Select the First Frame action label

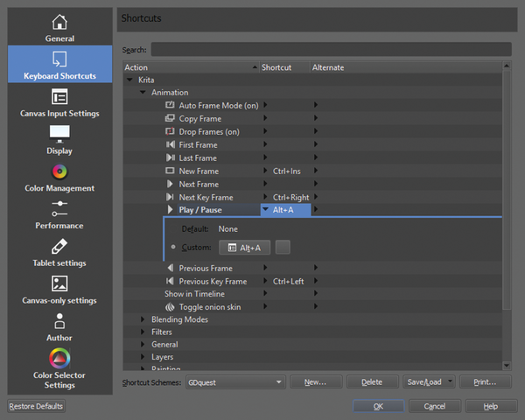coord(199,144)
